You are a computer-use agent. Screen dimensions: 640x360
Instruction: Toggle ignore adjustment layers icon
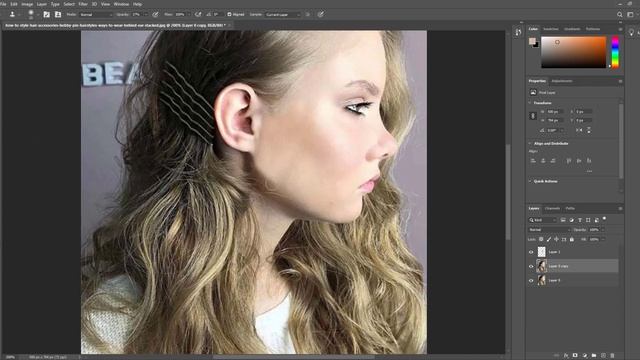[x=308, y=14]
